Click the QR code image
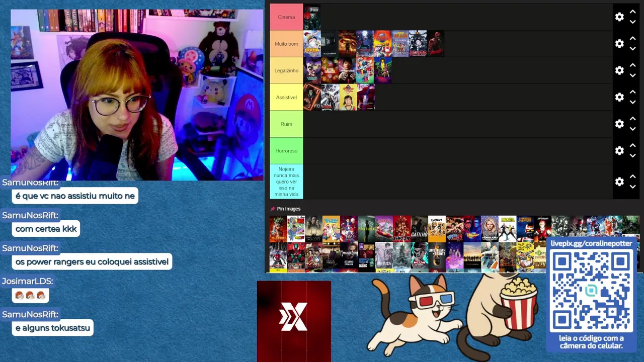Image resolution: width=644 pixels, height=362 pixels. pyautogui.click(x=591, y=291)
